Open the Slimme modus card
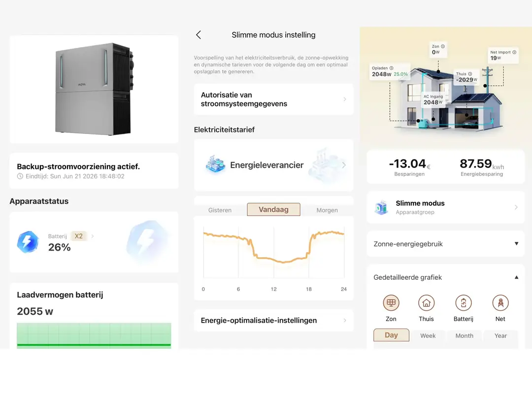 [x=445, y=207]
